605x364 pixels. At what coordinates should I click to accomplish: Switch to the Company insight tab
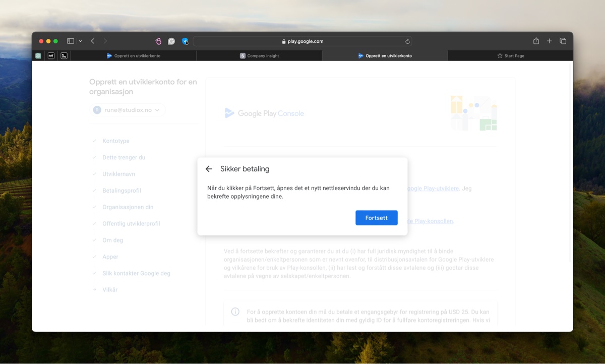(259, 56)
